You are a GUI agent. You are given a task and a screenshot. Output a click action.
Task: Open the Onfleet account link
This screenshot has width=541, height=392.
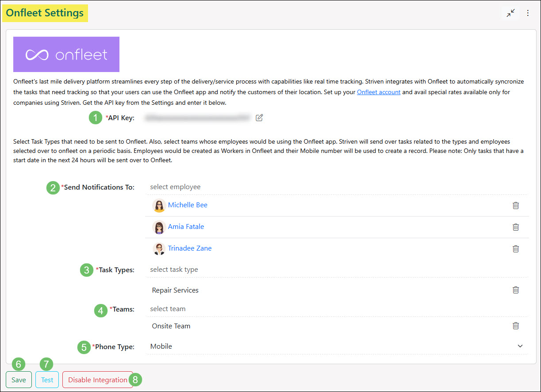[x=379, y=92]
